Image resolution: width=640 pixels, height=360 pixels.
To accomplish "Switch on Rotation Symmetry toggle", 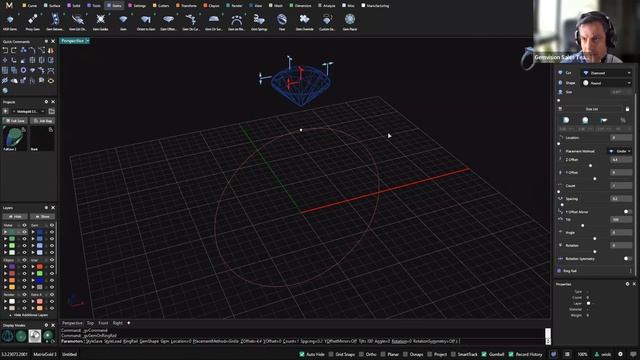I will [x=627, y=259].
